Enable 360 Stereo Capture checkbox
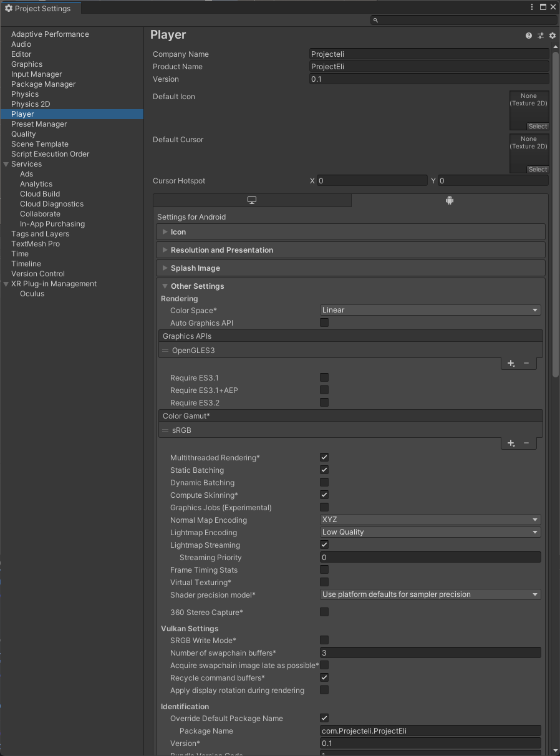560x756 pixels. [x=324, y=612]
